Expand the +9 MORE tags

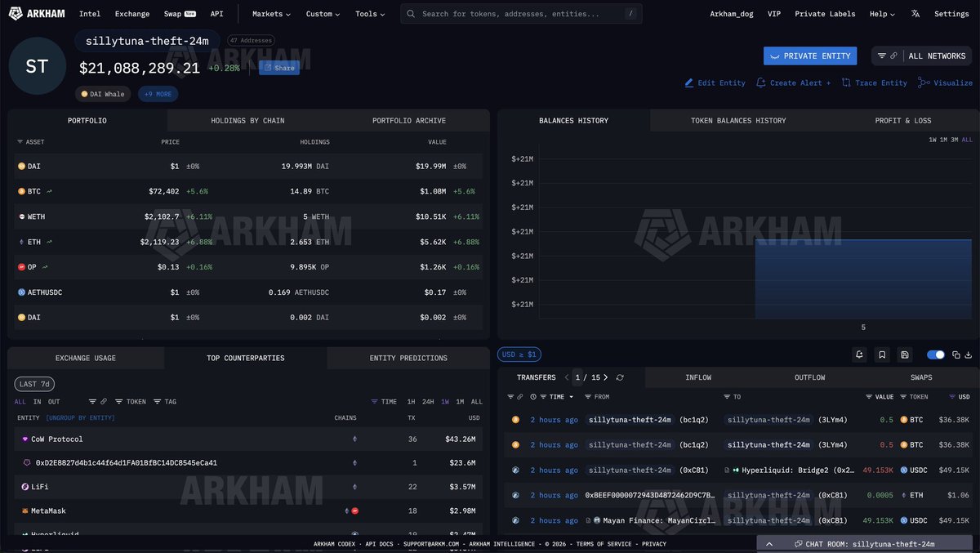(158, 94)
